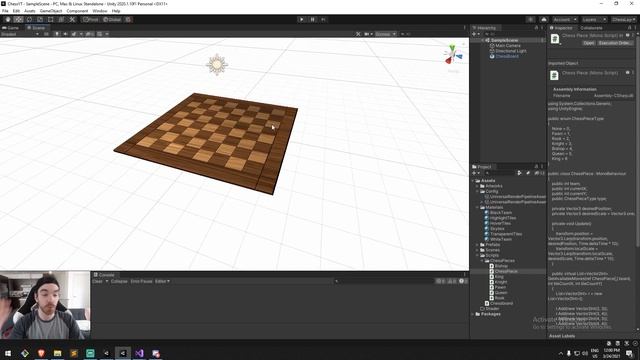
Task: Open the Project tab
Action: 482,167
